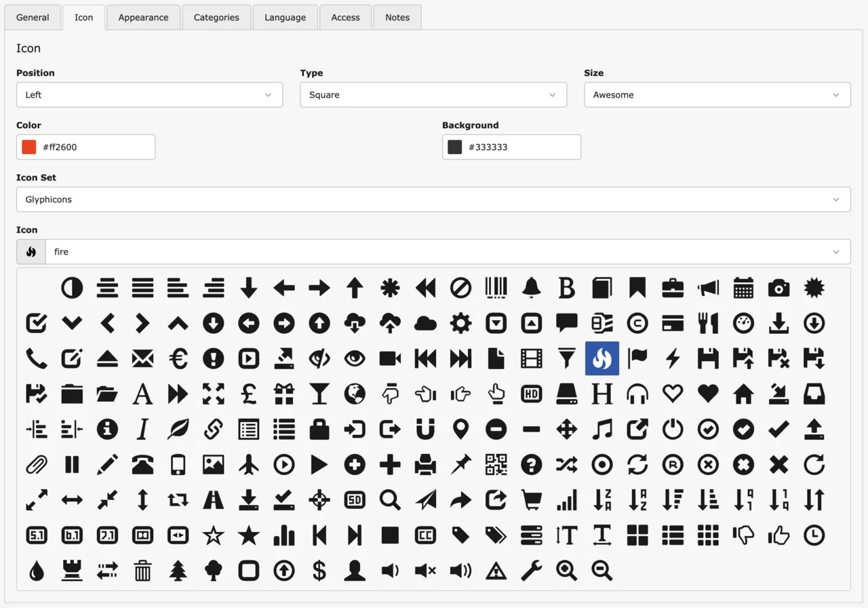Viewport: 868px width, 608px height.
Task: Pick the briefcase icon
Action: click(x=673, y=288)
